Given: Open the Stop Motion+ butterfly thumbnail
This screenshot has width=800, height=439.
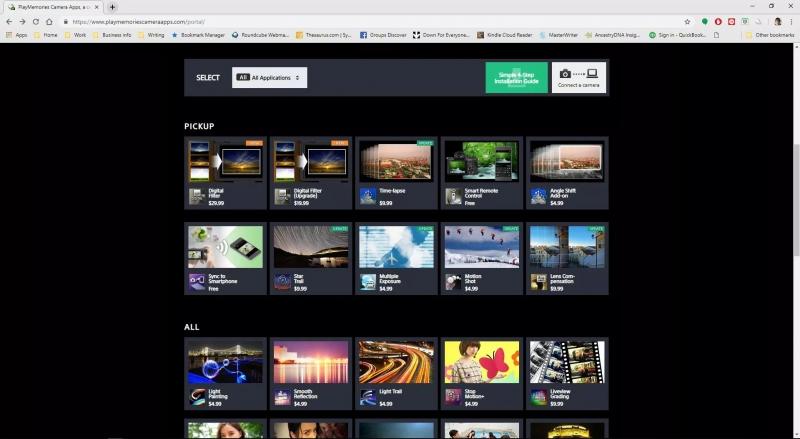Looking at the screenshot, I should click(481, 362).
